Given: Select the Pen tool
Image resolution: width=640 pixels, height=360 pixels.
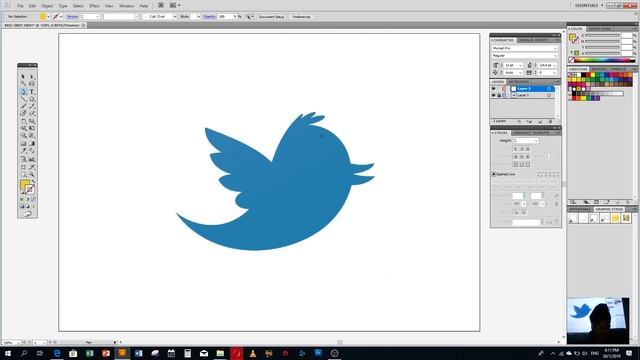Looking at the screenshot, I should tap(23, 91).
